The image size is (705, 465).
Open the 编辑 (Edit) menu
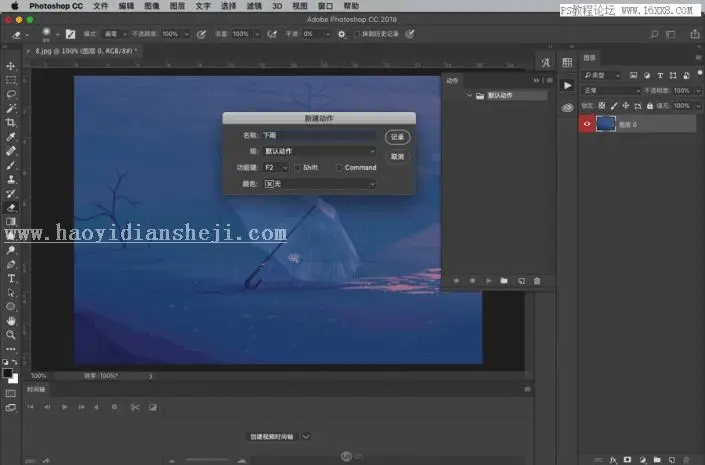126,6
